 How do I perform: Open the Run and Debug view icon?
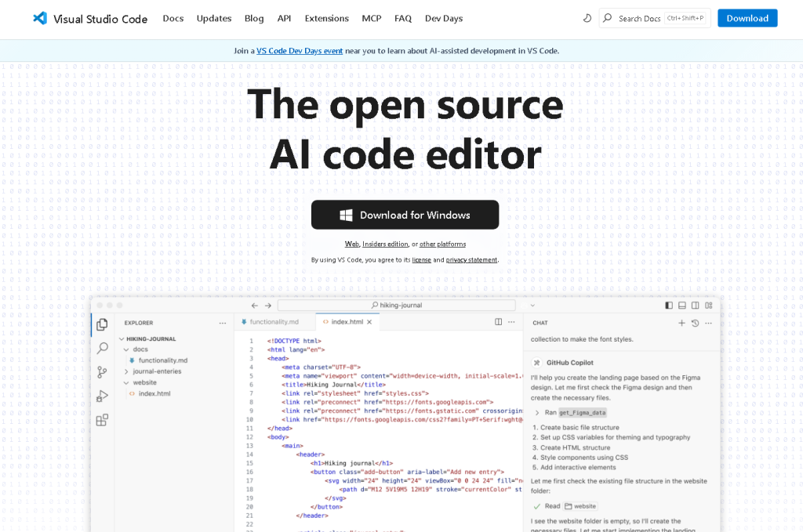tap(102, 396)
